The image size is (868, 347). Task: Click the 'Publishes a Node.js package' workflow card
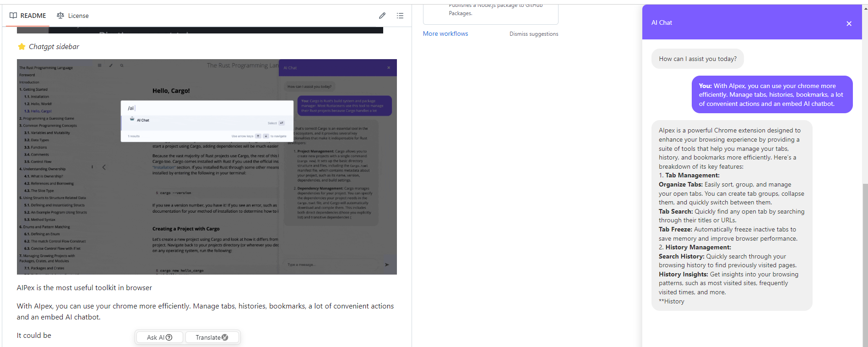(490, 14)
